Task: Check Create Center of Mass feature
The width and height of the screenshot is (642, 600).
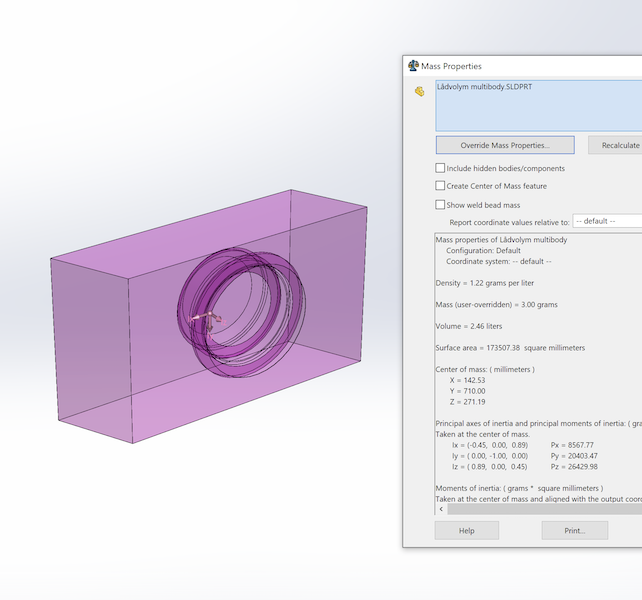Action: (441, 186)
